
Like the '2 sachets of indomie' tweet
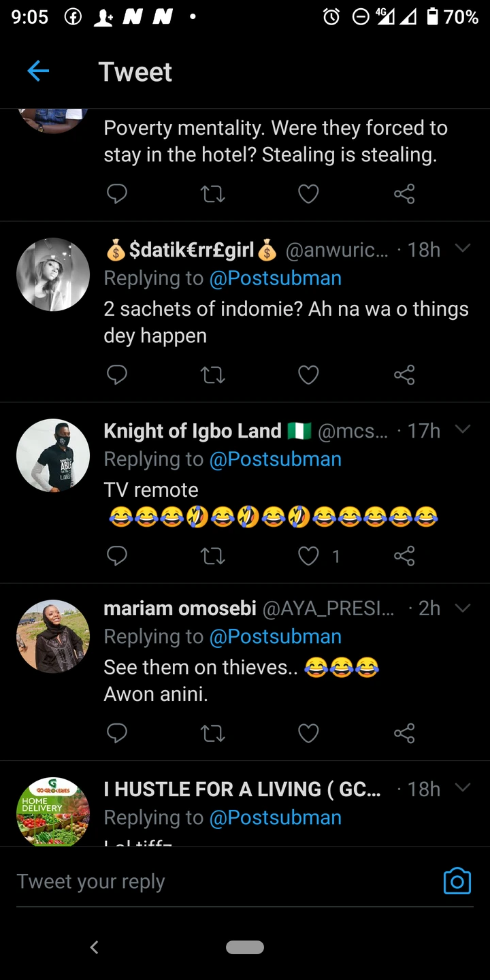click(308, 374)
